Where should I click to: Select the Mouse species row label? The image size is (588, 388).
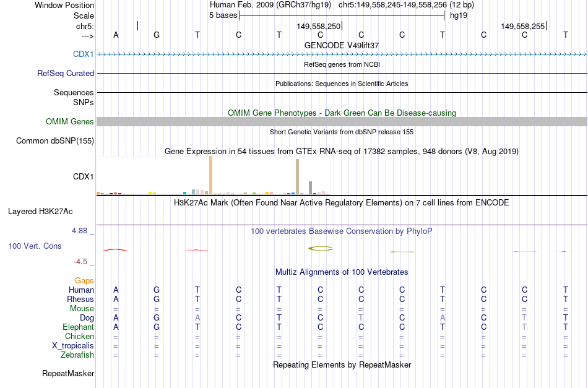coord(82,309)
